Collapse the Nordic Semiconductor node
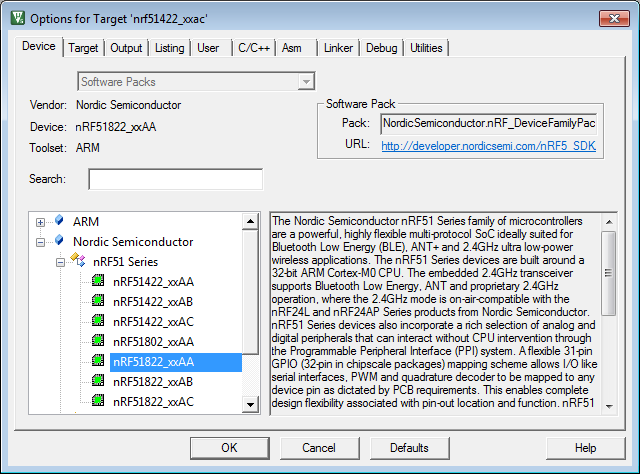Screen dimensions: 640x474 coord(40,243)
